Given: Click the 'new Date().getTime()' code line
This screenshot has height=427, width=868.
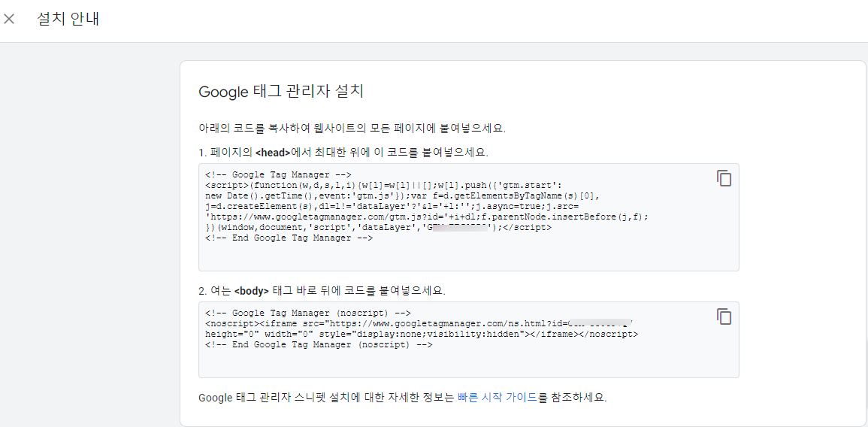Looking at the screenshot, I should [x=403, y=195].
